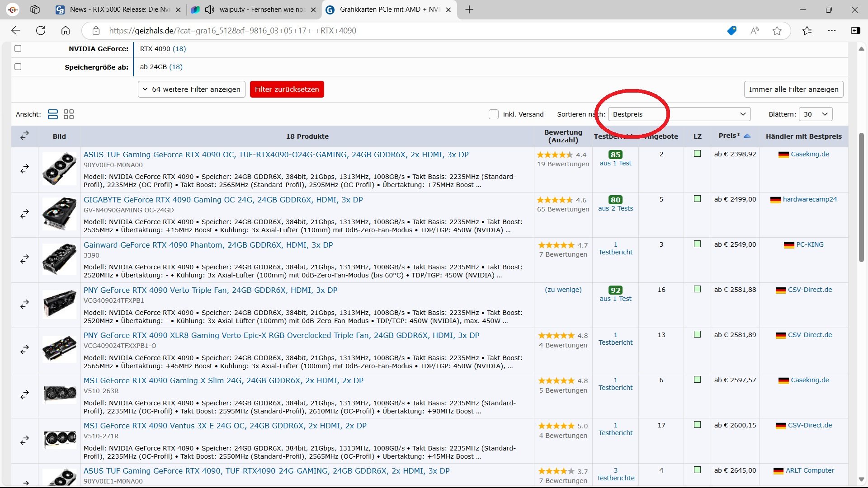This screenshot has width=868, height=488.
Task: Tick the Speichergröße ab filter checkbox
Action: (18, 66)
